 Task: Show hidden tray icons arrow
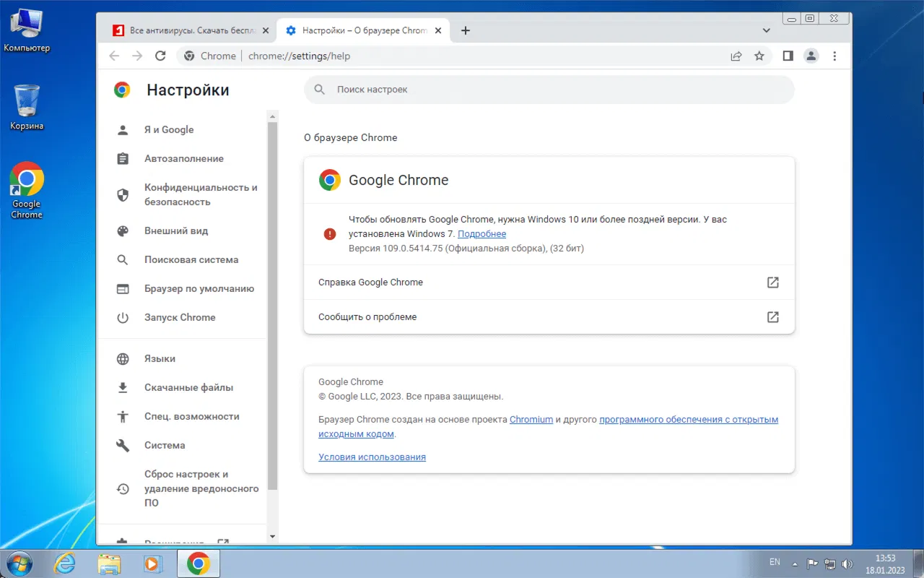(x=795, y=564)
